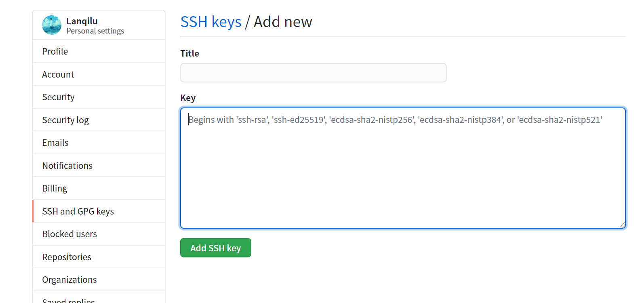Viewport: 644px width, 303px height.
Task: View the Blocked users list
Action: [x=69, y=234]
